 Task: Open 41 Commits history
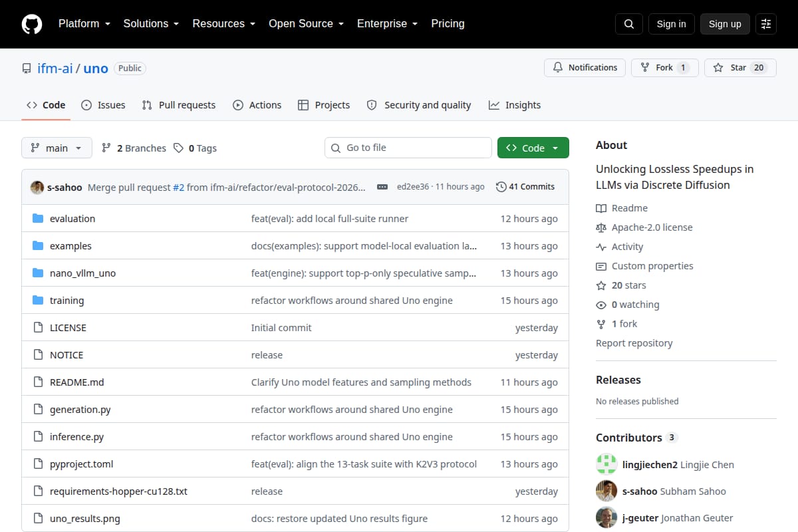pos(525,187)
